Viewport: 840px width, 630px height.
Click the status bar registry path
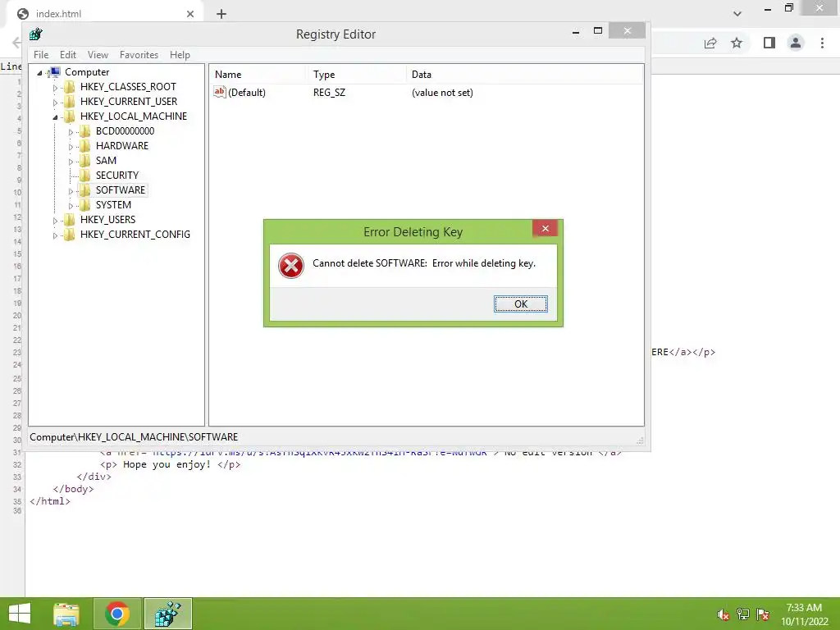pyautogui.click(x=134, y=437)
